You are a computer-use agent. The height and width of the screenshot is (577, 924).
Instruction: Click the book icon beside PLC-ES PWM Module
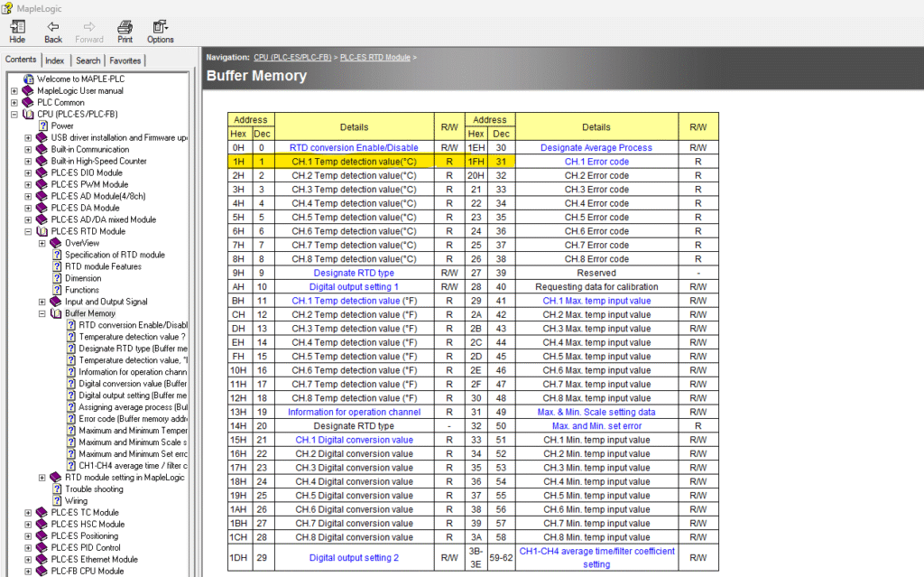tap(42, 185)
